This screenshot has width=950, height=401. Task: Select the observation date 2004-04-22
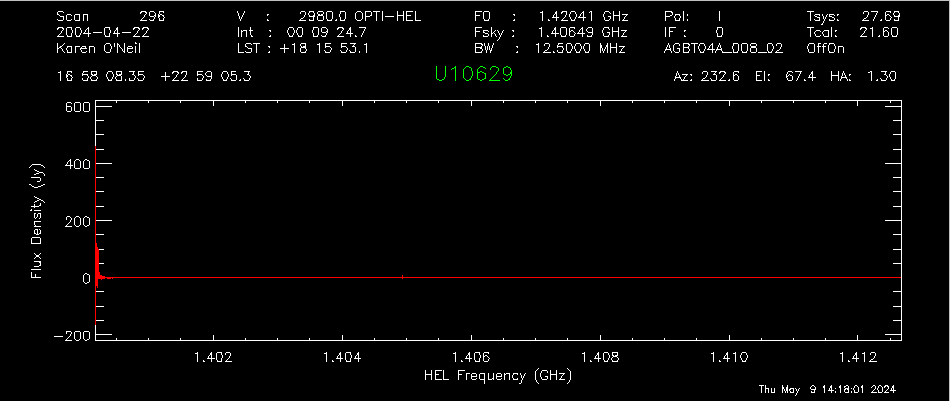pyautogui.click(x=103, y=32)
